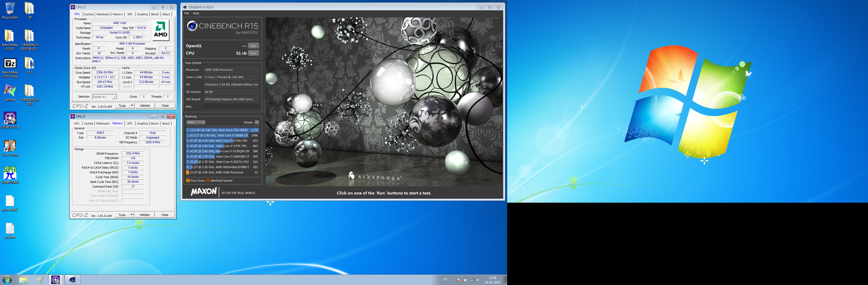Open the taskbar clock and date
Image resolution: width=868 pixels, height=285 pixels.
(x=492, y=280)
